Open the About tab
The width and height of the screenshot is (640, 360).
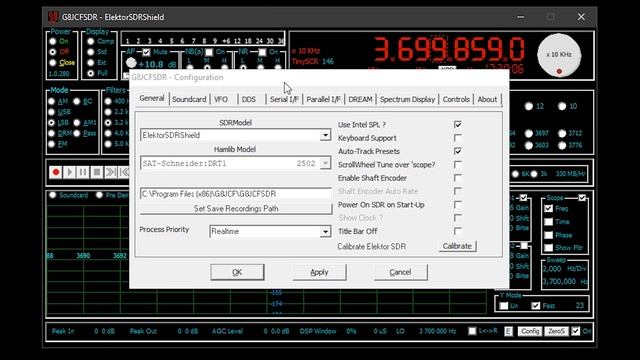(487, 99)
